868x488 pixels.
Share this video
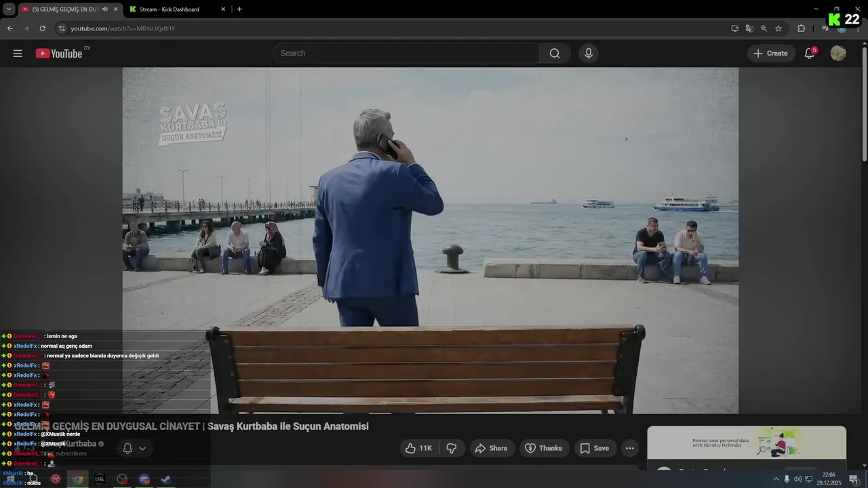tap(491, 448)
